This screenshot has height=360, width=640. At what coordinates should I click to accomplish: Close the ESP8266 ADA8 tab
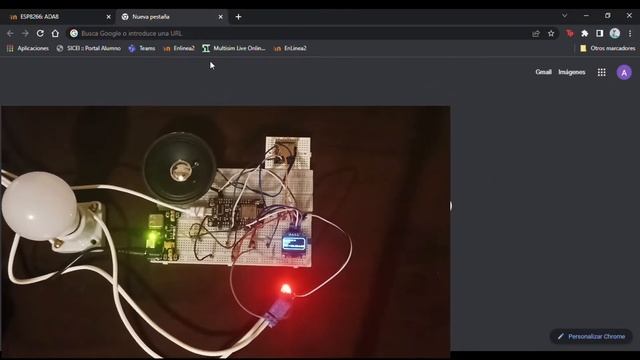(x=109, y=17)
